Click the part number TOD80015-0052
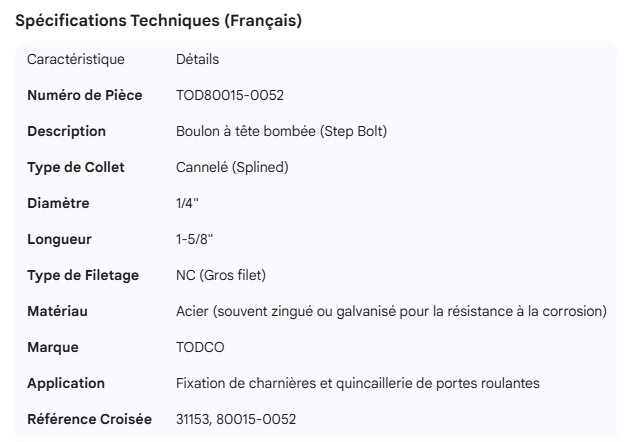630x442 pixels. point(228,95)
